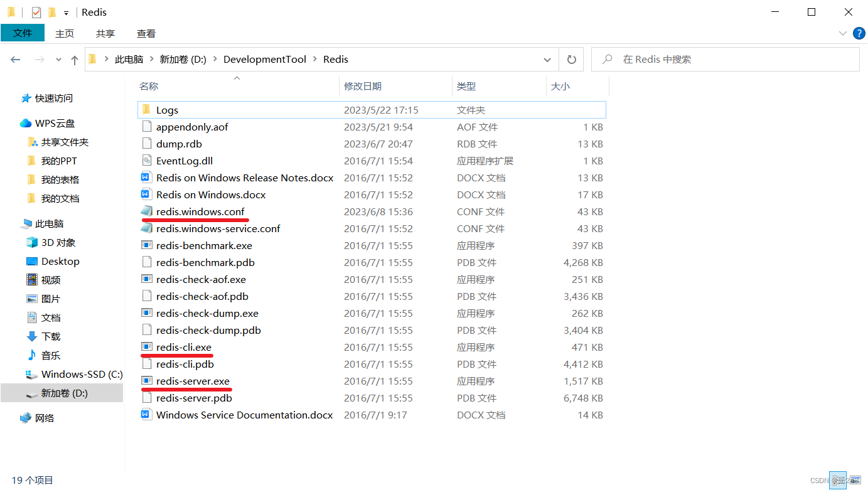
Task: Click the redis-cli.pdb file icon
Action: [146, 364]
